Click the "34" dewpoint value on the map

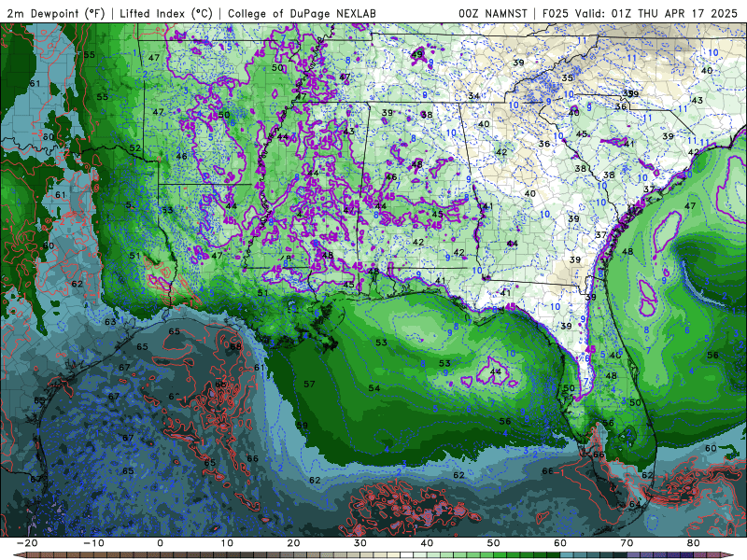(x=473, y=96)
